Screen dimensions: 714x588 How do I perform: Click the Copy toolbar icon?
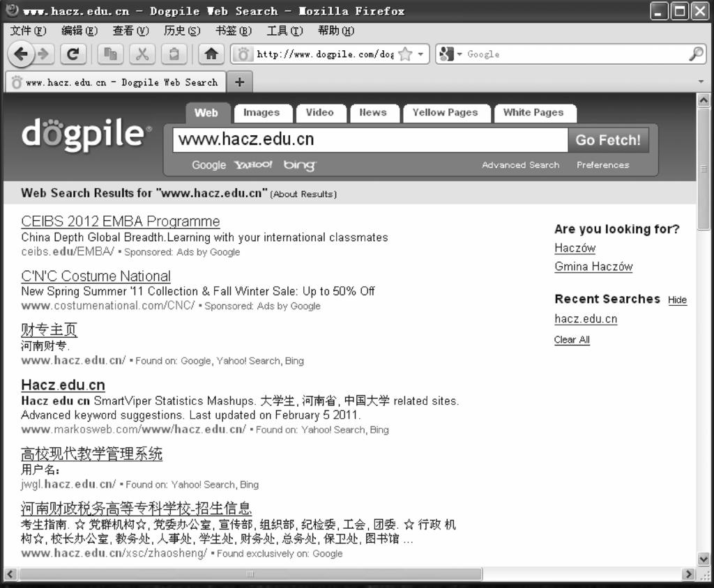click(110, 54)
